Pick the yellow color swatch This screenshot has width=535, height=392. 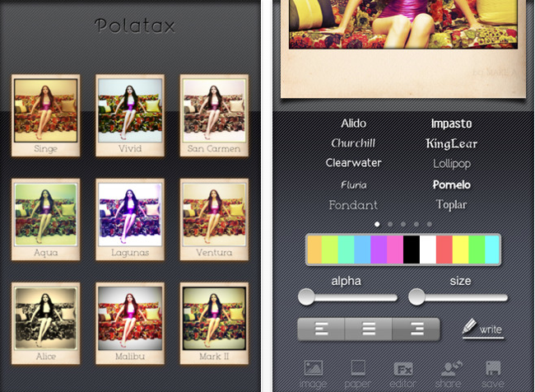click(461, 250)
